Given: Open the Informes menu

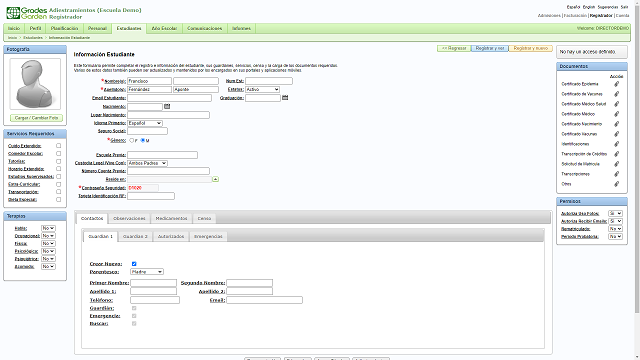Looking at the screenshot, I should click(x=241, y=29).
